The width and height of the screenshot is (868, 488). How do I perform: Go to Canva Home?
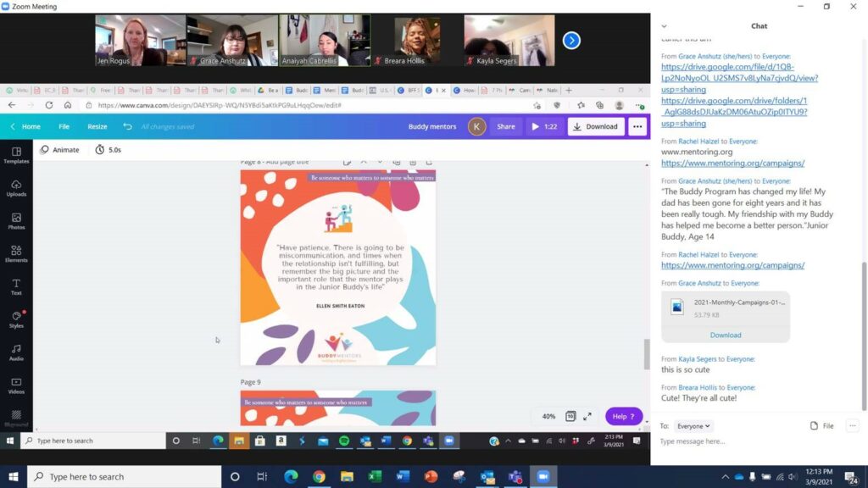26,127
